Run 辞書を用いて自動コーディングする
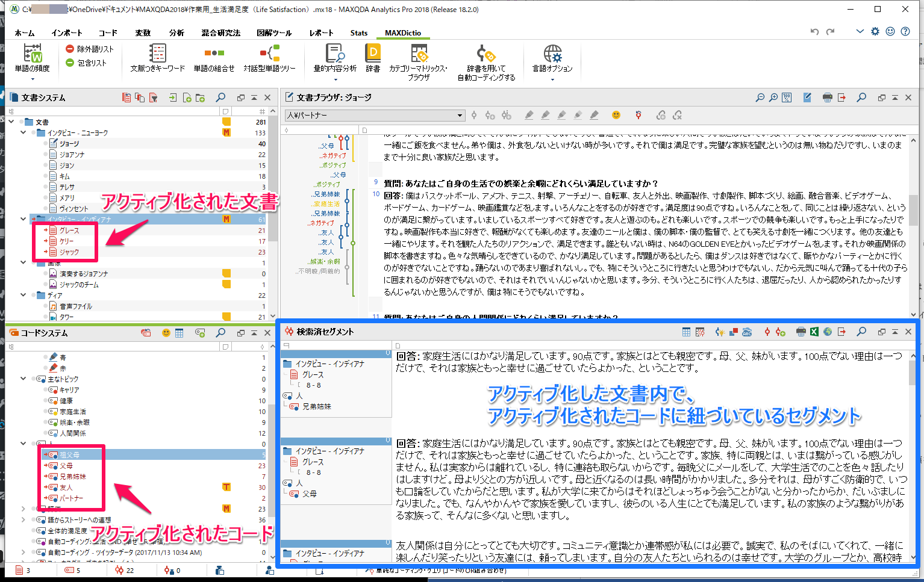Screen dimensions: 924x582 [x=486, y=62]
